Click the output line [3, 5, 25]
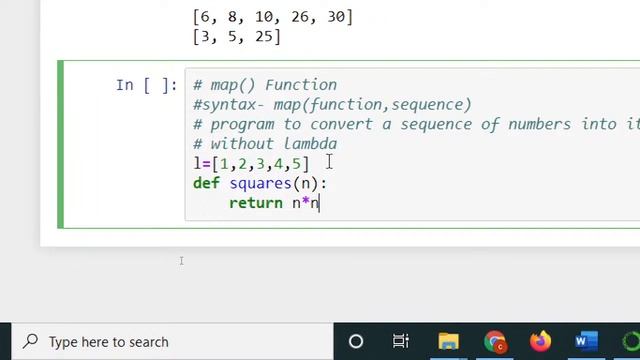This screenshot has height=360, width=640. [x=237, y=36]
